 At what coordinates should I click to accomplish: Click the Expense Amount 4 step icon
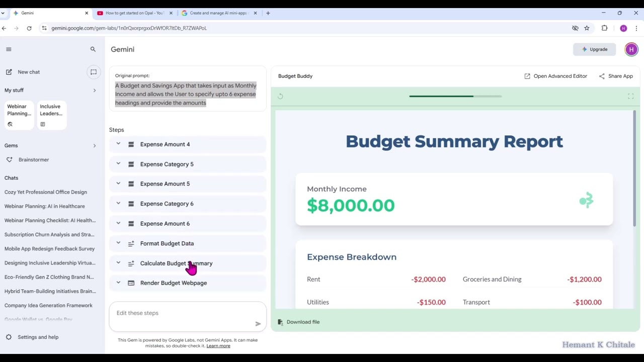click(131, 144)
